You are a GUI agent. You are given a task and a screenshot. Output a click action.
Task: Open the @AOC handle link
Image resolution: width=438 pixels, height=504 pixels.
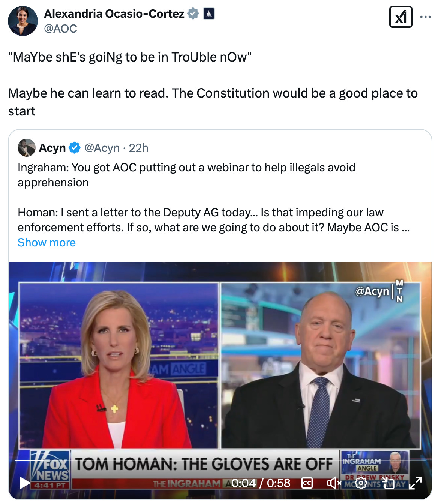coord(60,28)
